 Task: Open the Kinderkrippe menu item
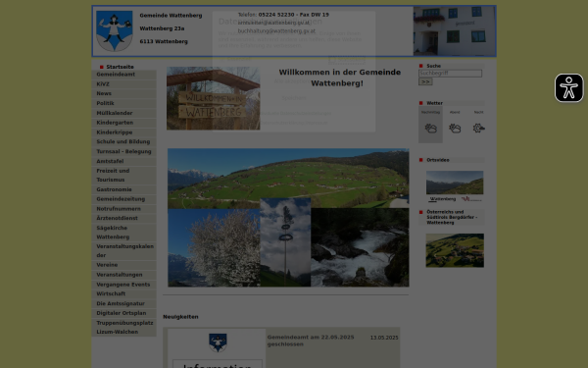123,132
